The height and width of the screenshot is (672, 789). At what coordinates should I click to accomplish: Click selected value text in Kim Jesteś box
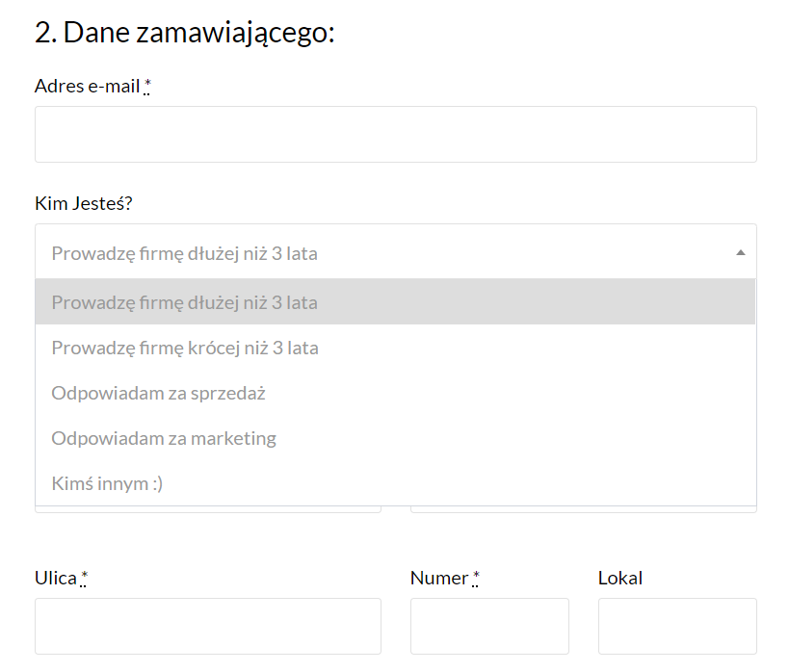coord(185,254)
